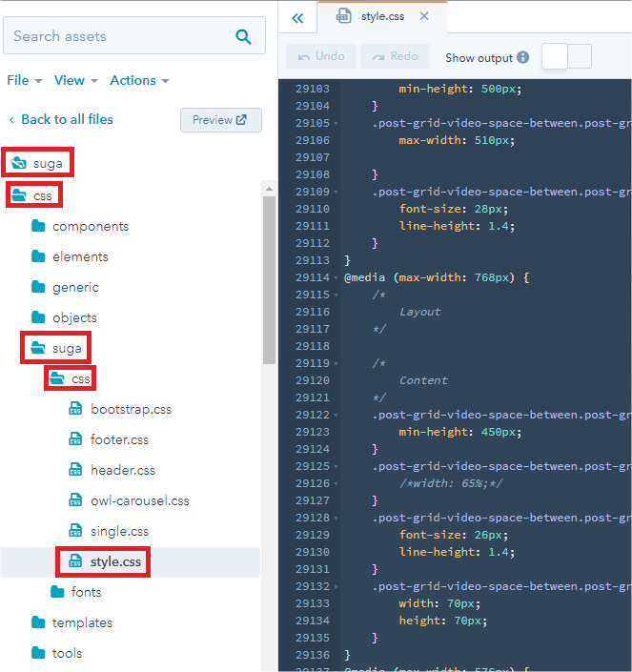Click the search magnifier icon
This screenshot has width=632, height=672.
pos(243,37)
